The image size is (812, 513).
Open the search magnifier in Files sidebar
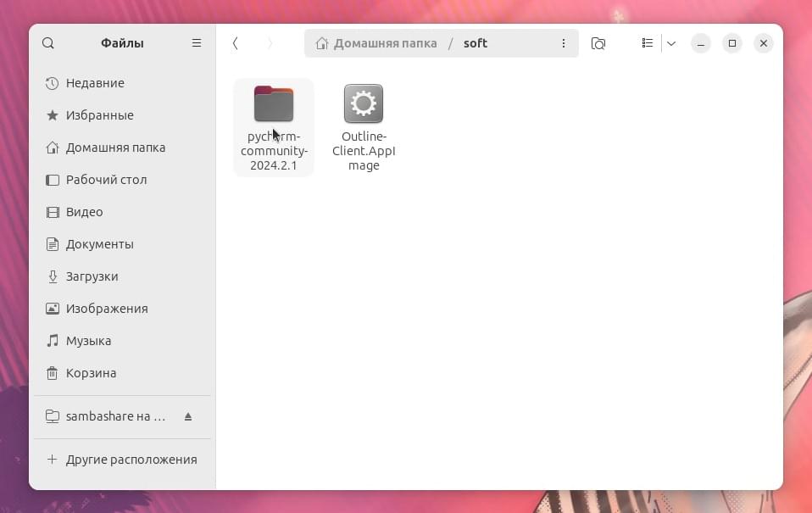(48, 43)
